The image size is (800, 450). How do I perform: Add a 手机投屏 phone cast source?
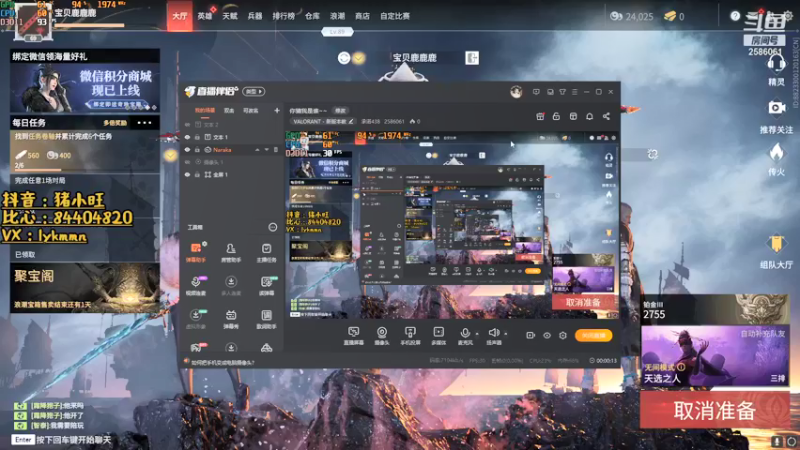(410, 336)
